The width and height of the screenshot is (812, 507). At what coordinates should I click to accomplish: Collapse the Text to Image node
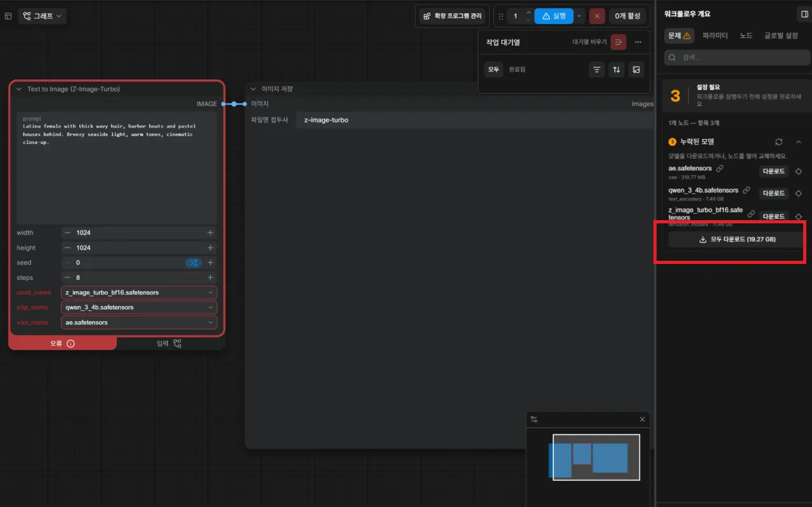tap(19, 89)
